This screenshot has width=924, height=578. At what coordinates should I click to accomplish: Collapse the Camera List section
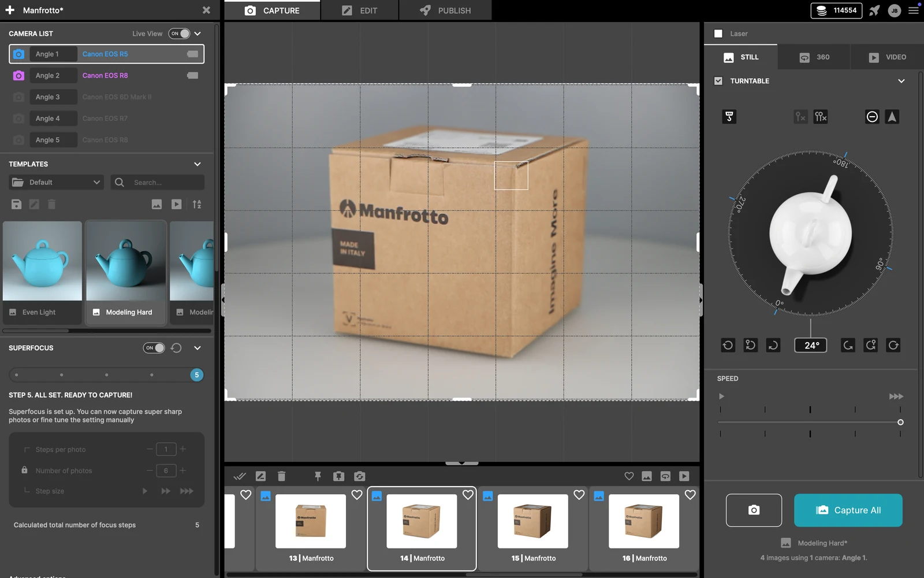198,34
